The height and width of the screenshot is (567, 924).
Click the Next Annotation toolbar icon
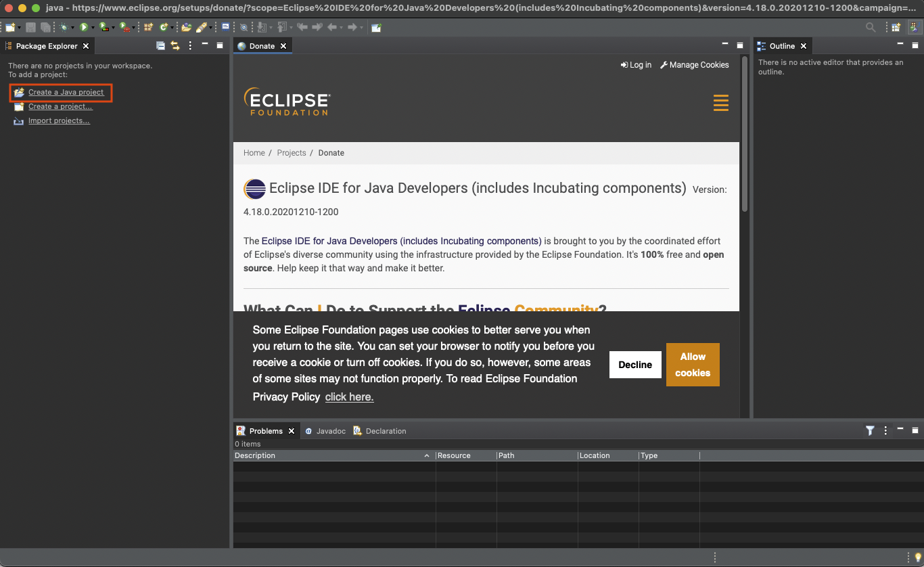[261, 28]
